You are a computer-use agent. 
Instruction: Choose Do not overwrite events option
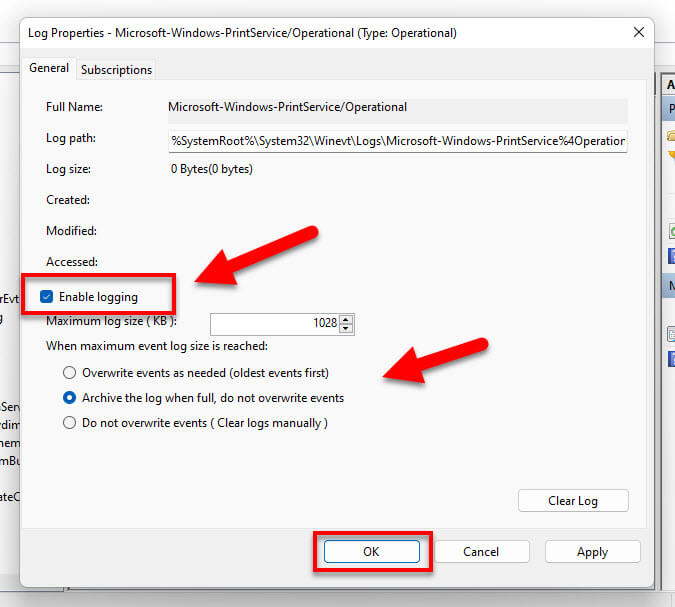point(69,423)
